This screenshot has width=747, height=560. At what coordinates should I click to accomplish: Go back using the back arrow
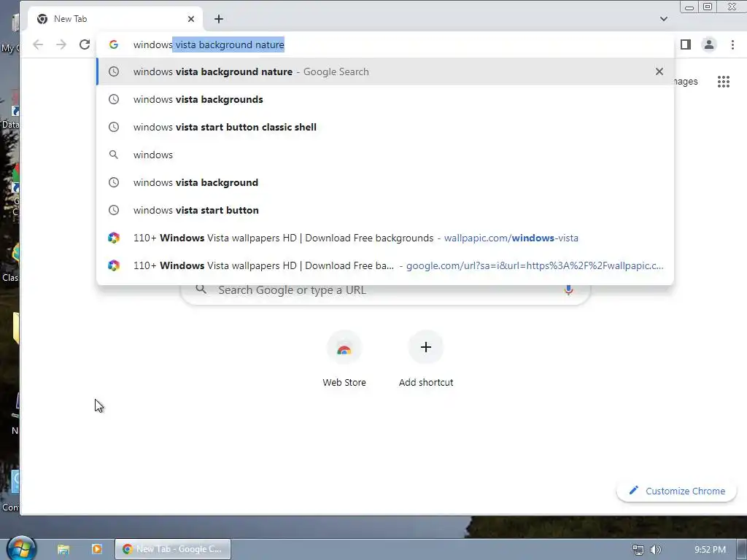pos(38,44)
